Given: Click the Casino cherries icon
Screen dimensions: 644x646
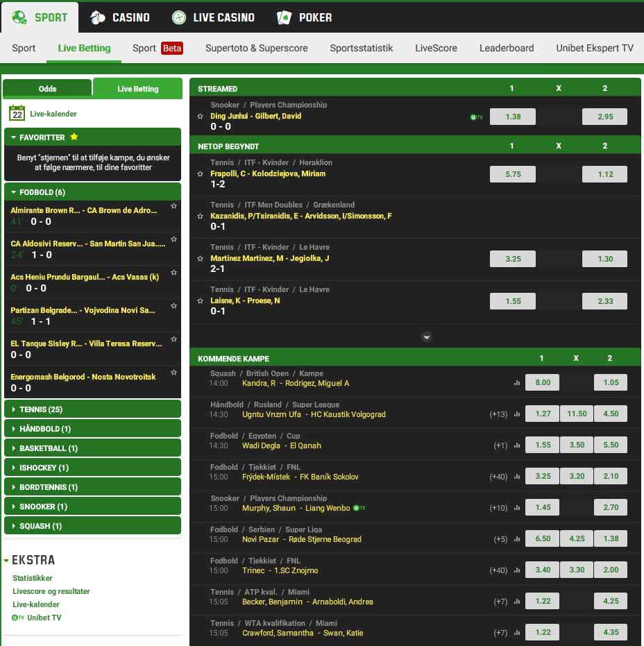Looking at the screenshot, I should [x=98, y=17].
